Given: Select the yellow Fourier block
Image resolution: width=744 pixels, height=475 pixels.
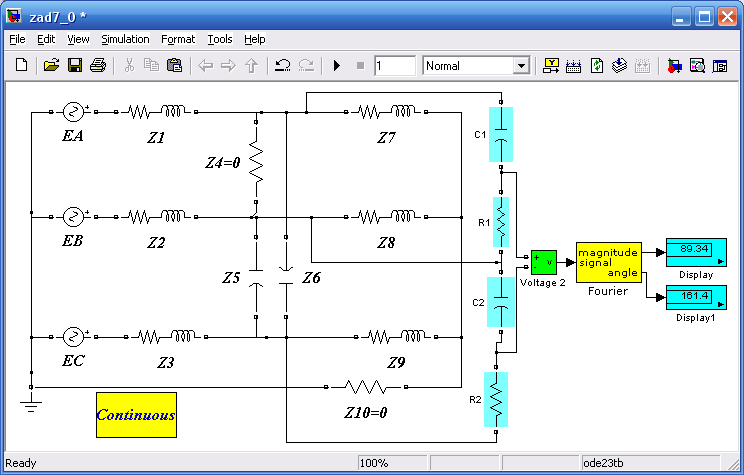Looking at the screenshot, I should click(609, 262).
